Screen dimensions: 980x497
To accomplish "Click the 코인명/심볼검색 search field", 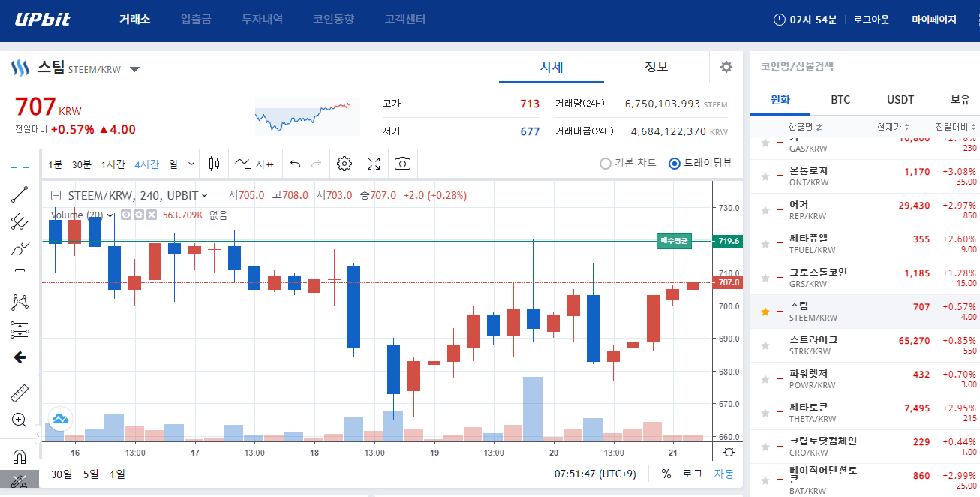I will [865, 66].
